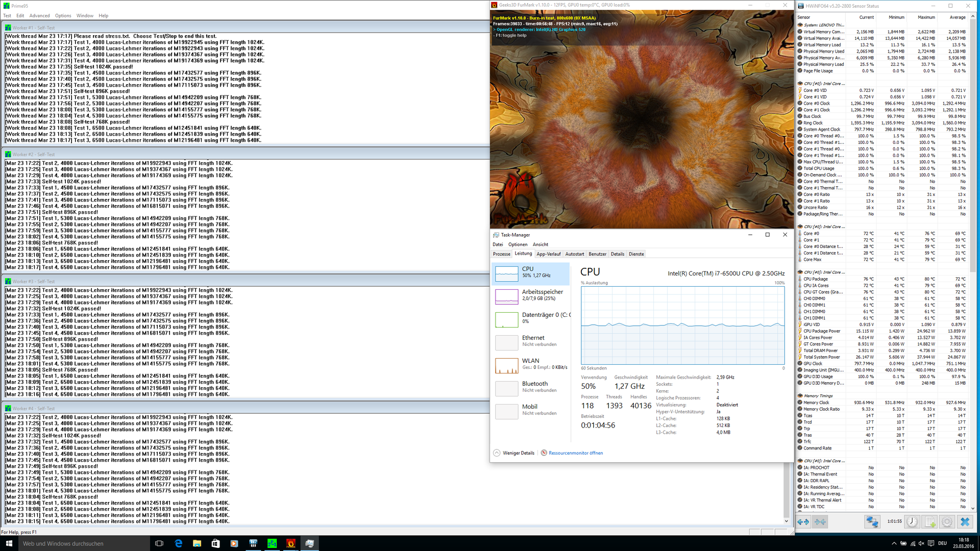The width and height of the screenshot is (980, 551).
Task: Click Prime95 Worker #4 window icon
Action: 8,408
